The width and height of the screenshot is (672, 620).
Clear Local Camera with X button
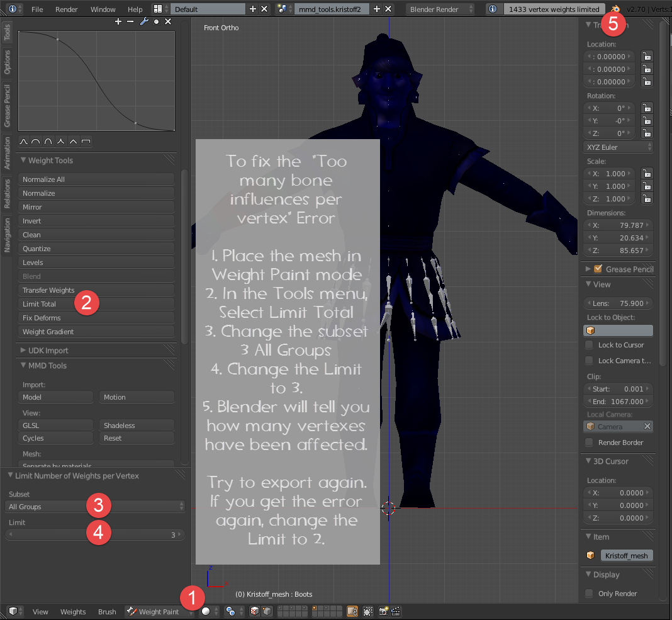coord(647,426)
